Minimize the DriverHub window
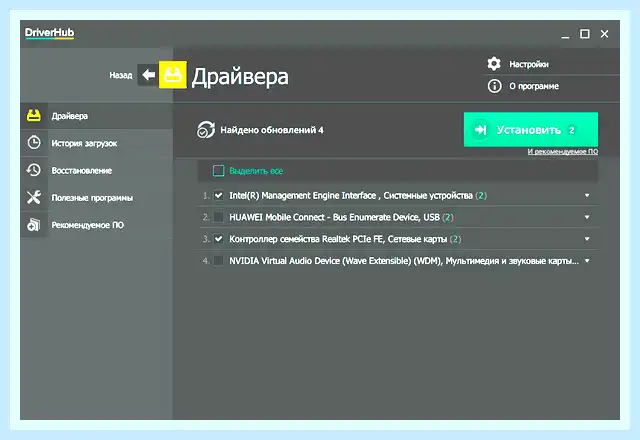The width and height of the screenshot is (640, 440). (x=565, y=35)
